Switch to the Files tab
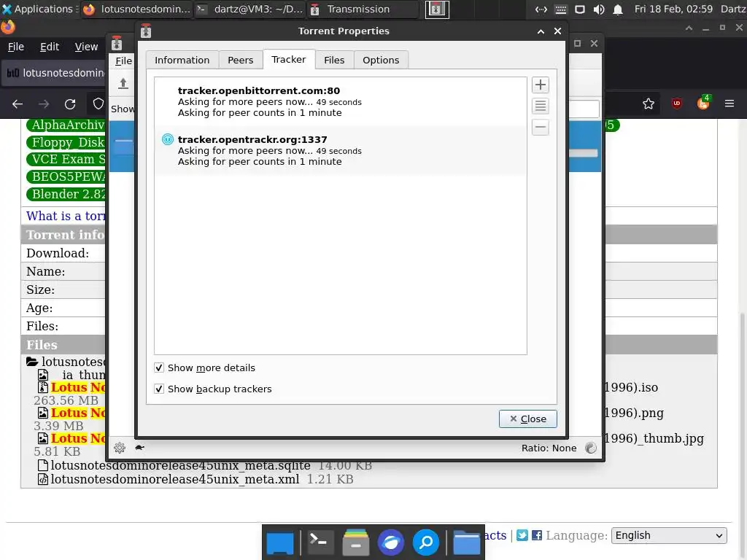The height and width of the screenshot is (560, 747). pyautogui.click(x=334, y=60)
